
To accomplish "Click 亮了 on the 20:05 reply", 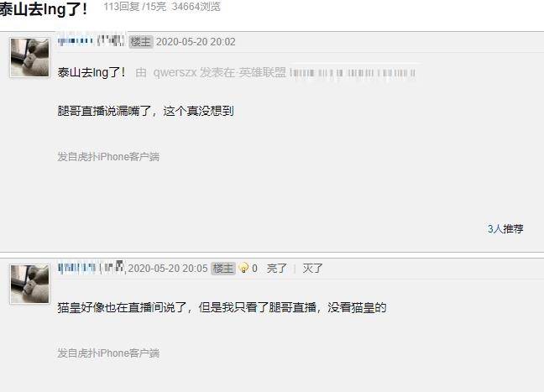I will tap(277, 268).
